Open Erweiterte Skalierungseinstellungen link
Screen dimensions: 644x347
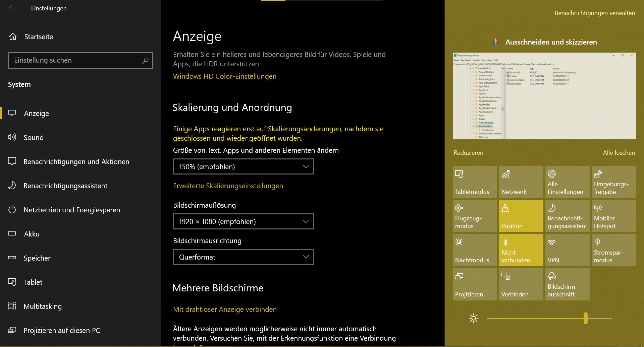point(228,186)
